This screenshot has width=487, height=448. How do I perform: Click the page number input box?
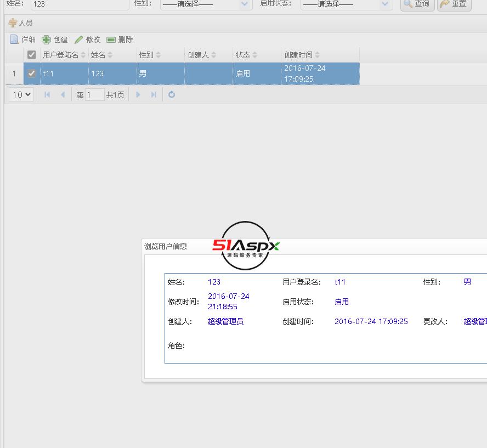coord(94,95)
